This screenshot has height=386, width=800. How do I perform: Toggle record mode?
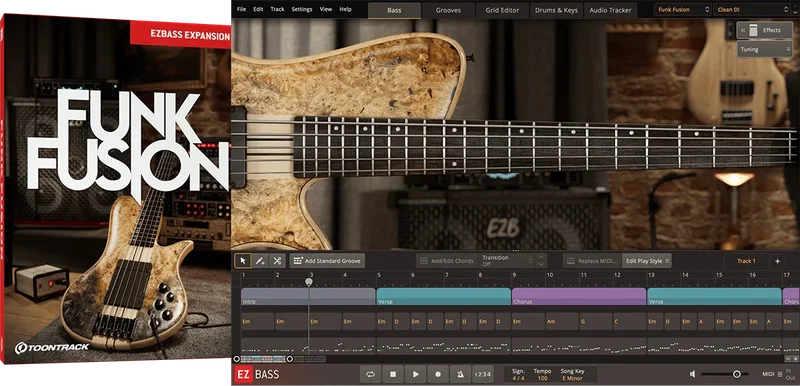(x=438, y=374)
